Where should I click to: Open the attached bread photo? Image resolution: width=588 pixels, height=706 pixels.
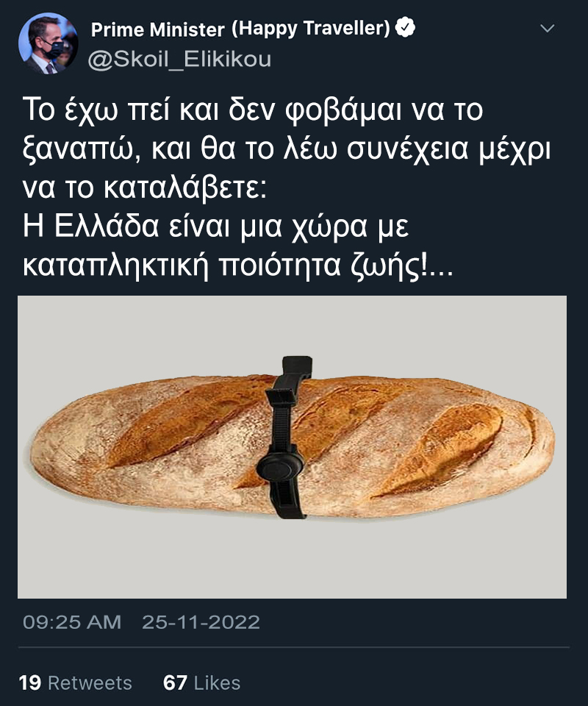[x=292, y=446]
